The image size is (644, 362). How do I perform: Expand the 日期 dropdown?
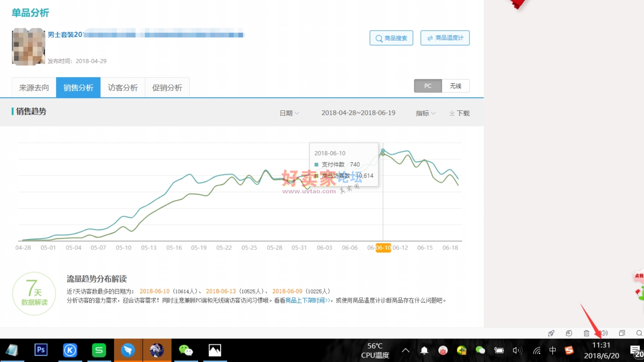tap(289, 113)
